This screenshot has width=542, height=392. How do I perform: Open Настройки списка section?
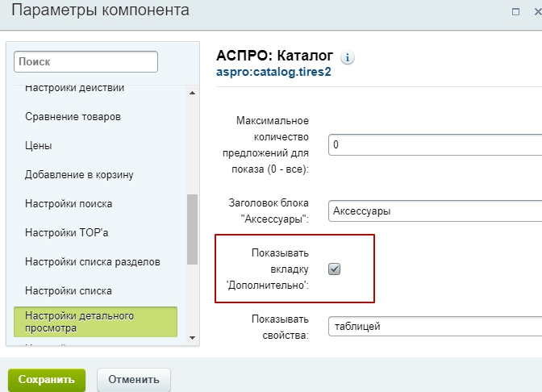pos(69,290)
